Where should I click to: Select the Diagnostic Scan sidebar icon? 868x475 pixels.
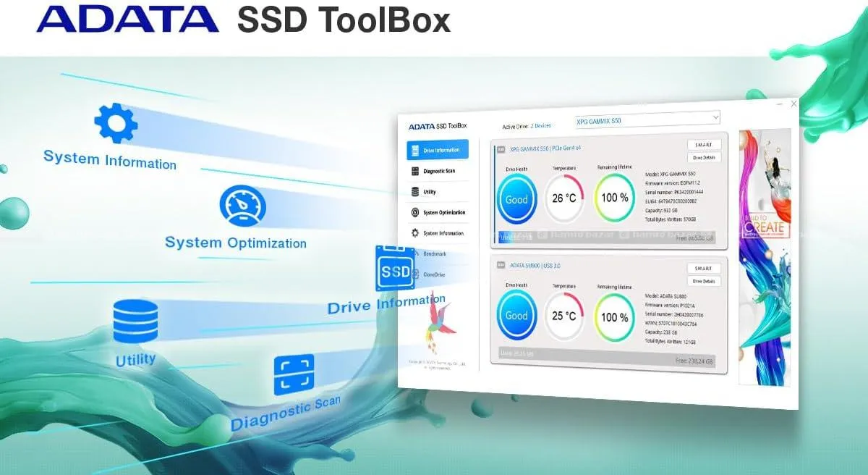(x=415, y=172)
